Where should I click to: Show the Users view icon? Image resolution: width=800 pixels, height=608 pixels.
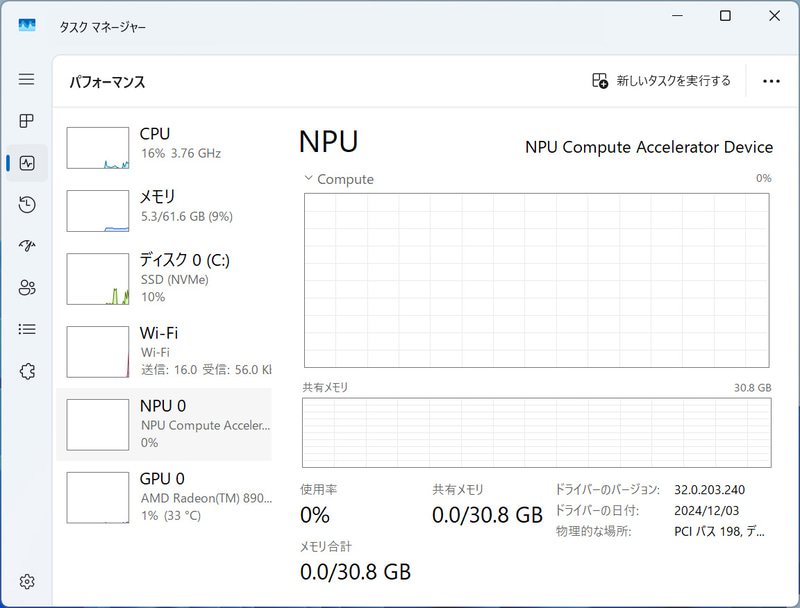tap(26, 287)
